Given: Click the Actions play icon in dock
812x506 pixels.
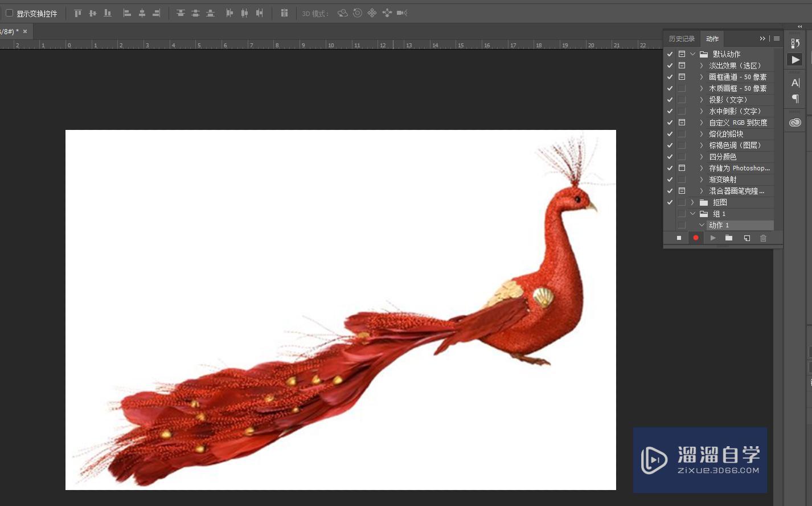Looking at the screenshot, I should pos(795,60).
